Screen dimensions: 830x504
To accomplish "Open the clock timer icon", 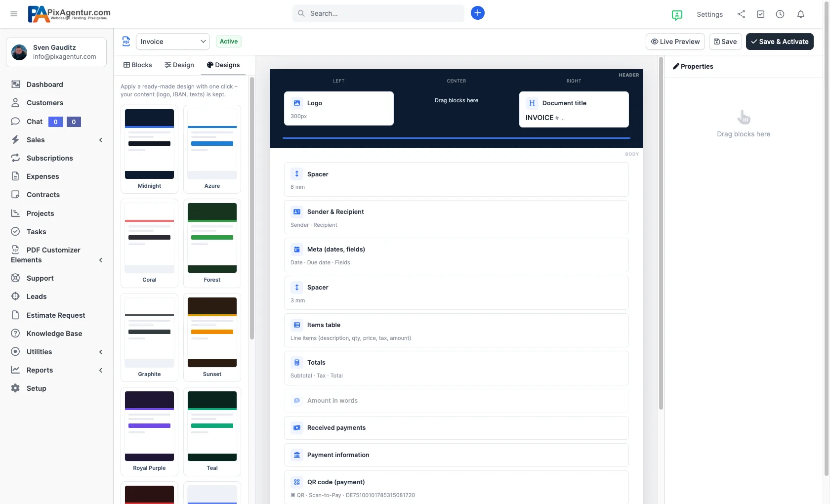I will [x=780, y=14].
